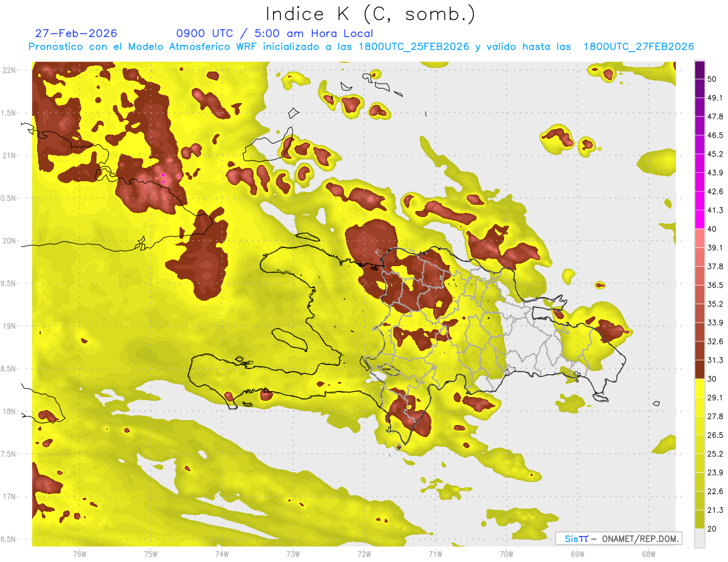Click the colorbar value "29.1"
The width and height of the screenshot is (728, 562).
coord(715,398)
